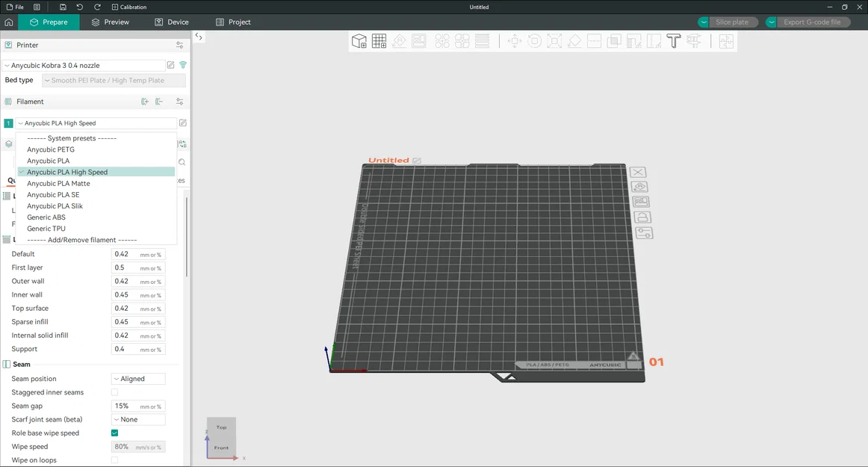Click the remove filament icon
Image resolution: width=868 pixels, height=467 pixels.
click(x=159, y=102)
